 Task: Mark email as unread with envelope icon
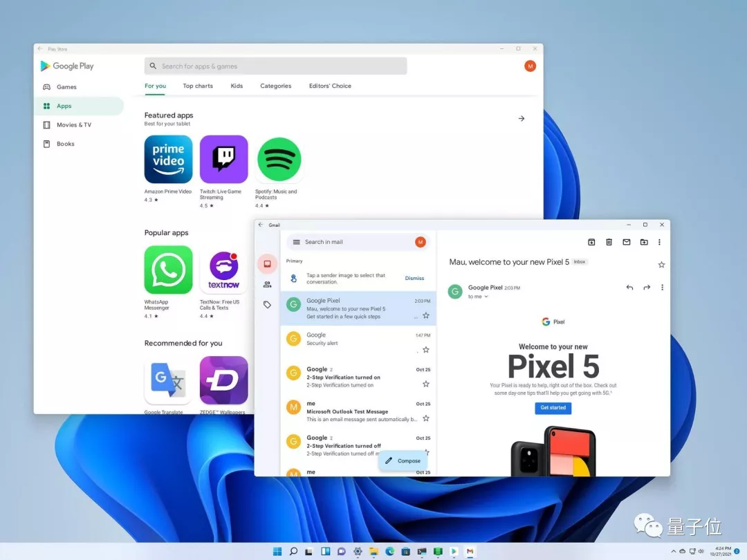627,242
